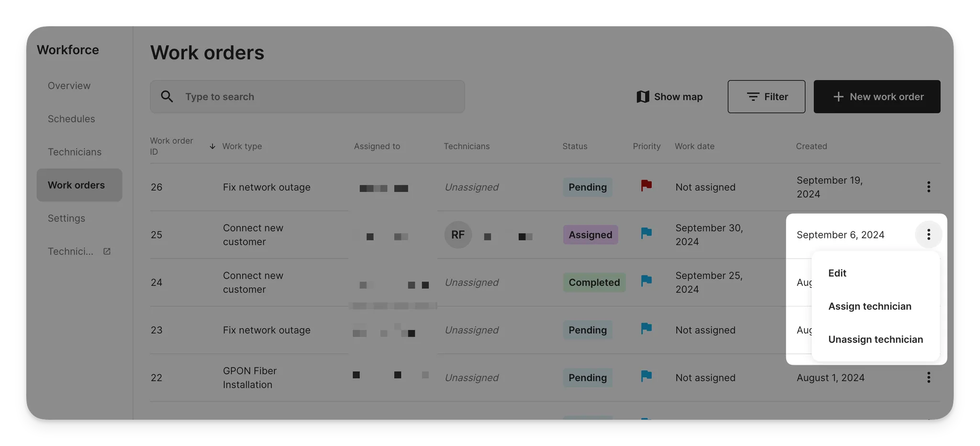Click Fix network outage on order 26
Image resolution: width=980 pixels, height=446 pixels.
267,187
